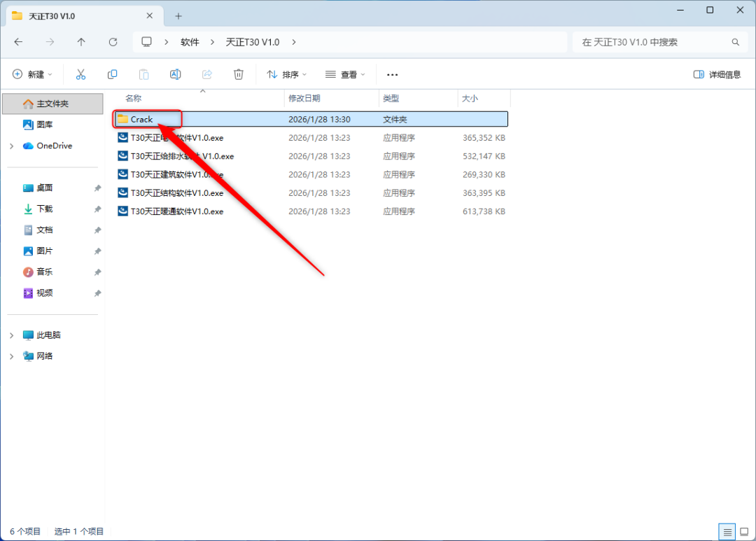Open the 排序 sort dropdown
This screenshot has height=541, width=756.
287,74
